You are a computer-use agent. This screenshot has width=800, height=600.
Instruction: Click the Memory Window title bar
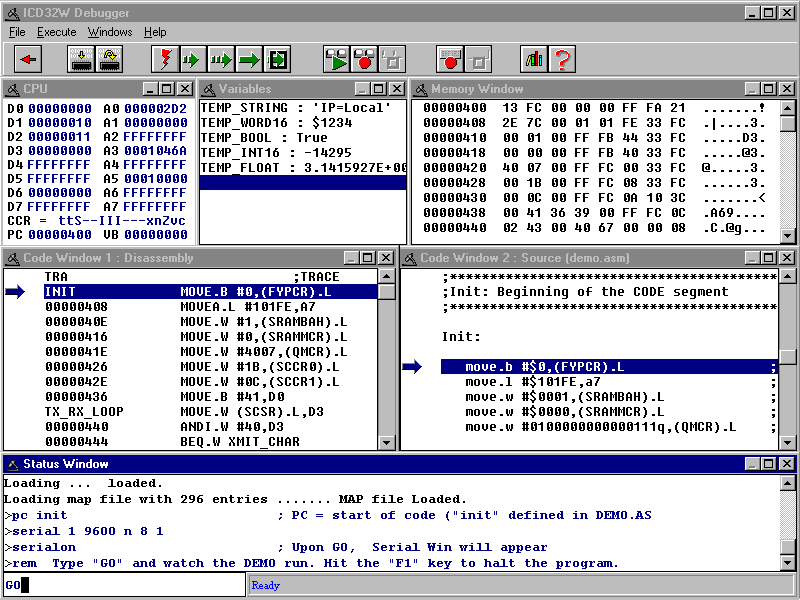click(x=604, y=89)
